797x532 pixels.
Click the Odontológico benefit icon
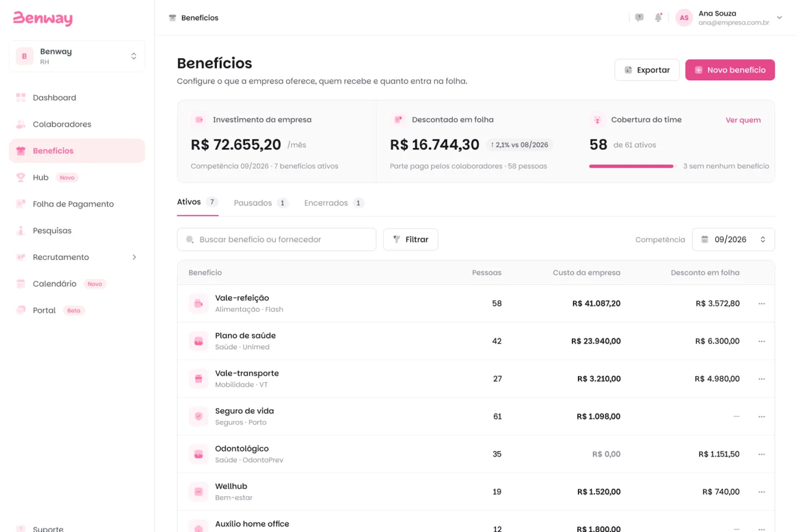(x=199, y=454)
